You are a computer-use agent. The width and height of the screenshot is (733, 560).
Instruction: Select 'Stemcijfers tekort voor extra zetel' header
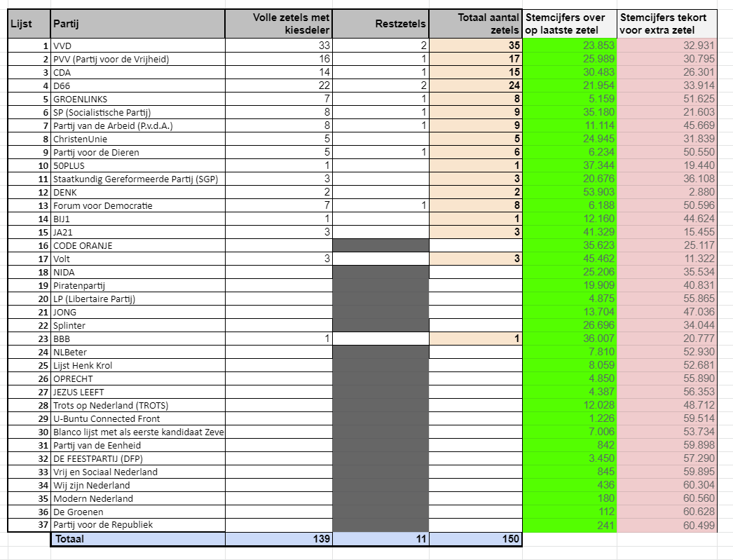[667, 24]
